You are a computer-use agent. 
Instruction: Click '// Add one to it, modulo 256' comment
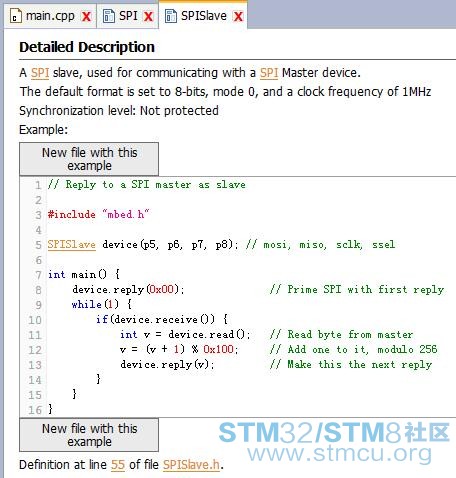point(354,349)
